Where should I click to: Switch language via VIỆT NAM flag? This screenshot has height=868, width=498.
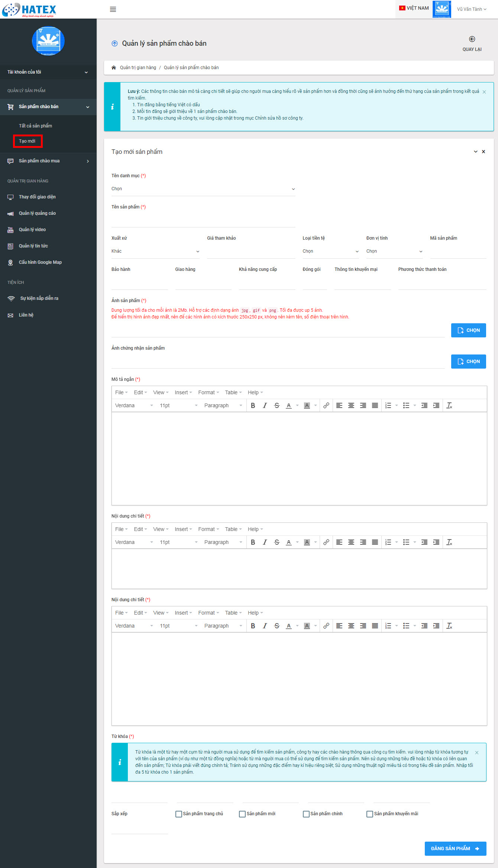(x=414, y=8)
